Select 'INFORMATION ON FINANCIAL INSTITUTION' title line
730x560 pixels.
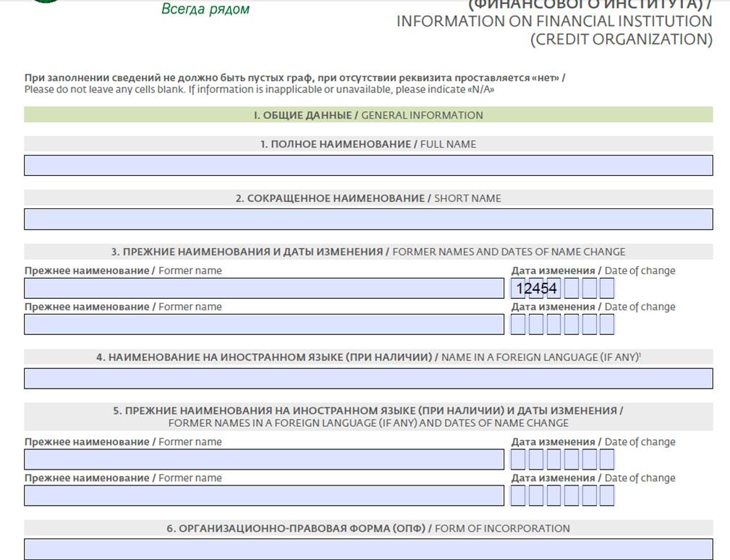click(554, 22)
